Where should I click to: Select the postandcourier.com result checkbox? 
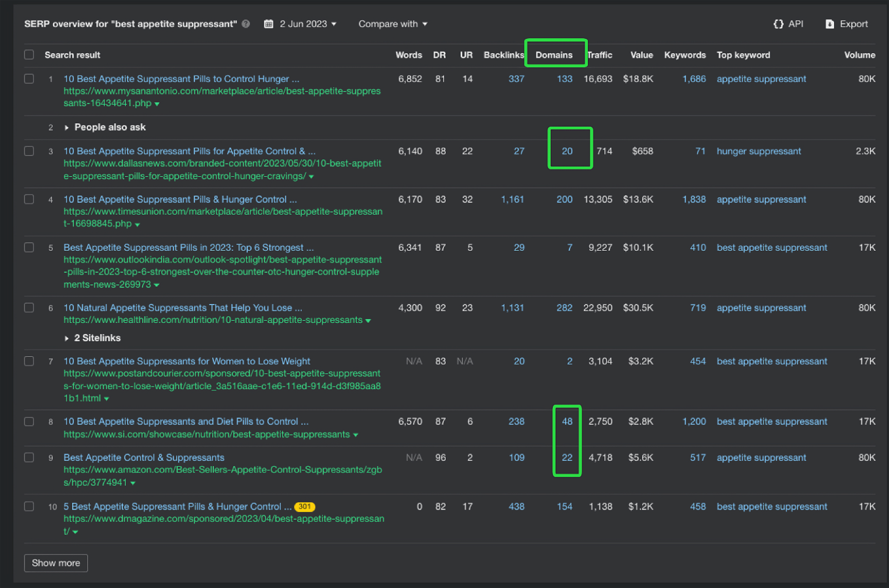[29, 361]
